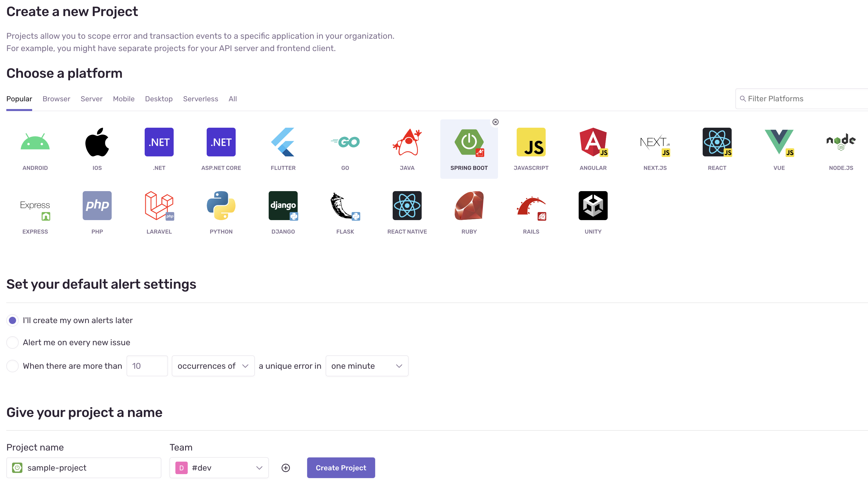The height and width of the screenshot is (493, 868).
Task: Switch to the Mobile tab
Action: coord(124,99)
